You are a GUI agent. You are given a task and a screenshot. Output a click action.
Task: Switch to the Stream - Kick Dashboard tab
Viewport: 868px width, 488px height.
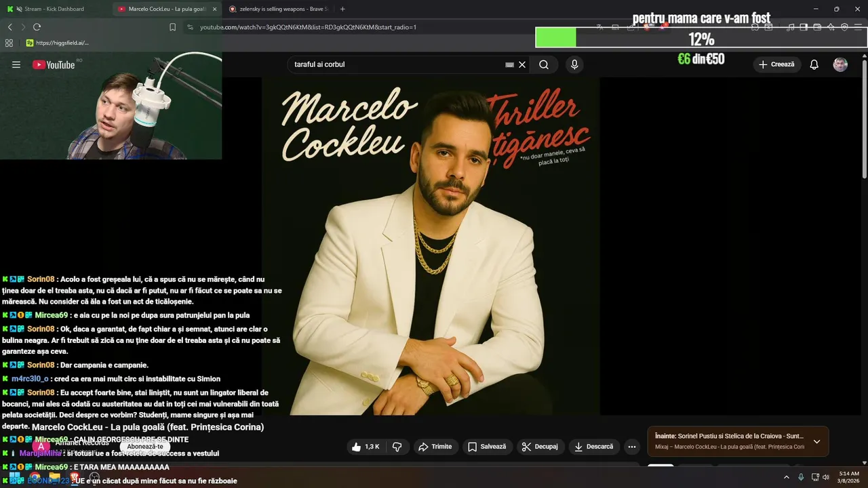click(x=54, y=9)
